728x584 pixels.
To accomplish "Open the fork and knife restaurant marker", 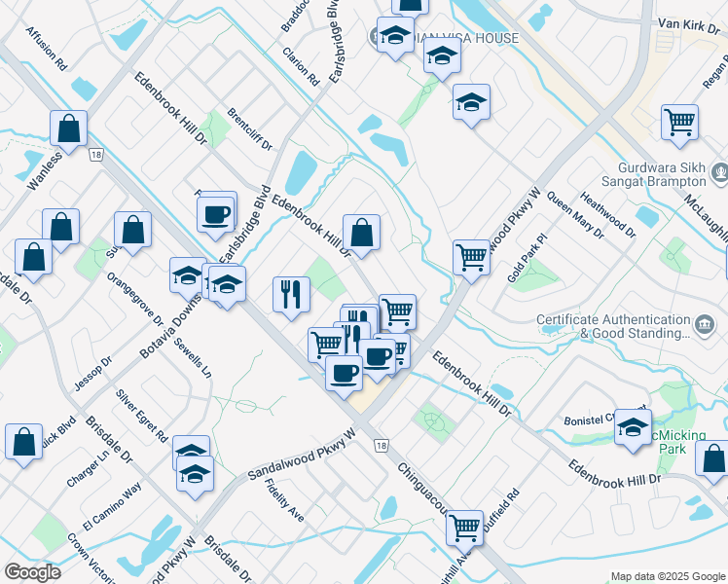I will tap(290, 294).
